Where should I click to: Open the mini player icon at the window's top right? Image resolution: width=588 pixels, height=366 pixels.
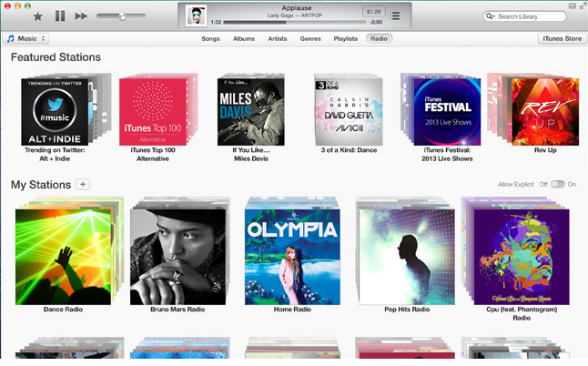coord(573,6)
